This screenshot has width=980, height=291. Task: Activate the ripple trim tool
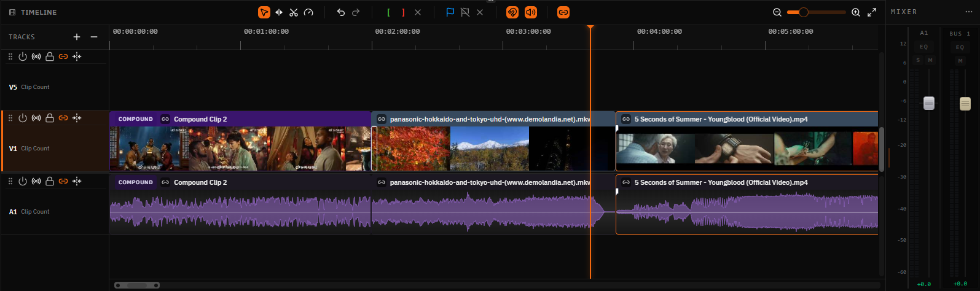tap(279, 12)
